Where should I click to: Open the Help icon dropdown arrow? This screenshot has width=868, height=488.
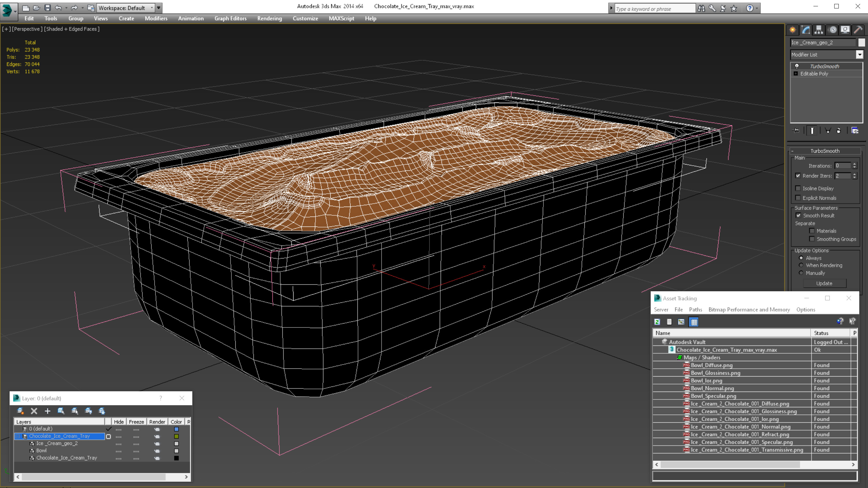click(757, 8)
